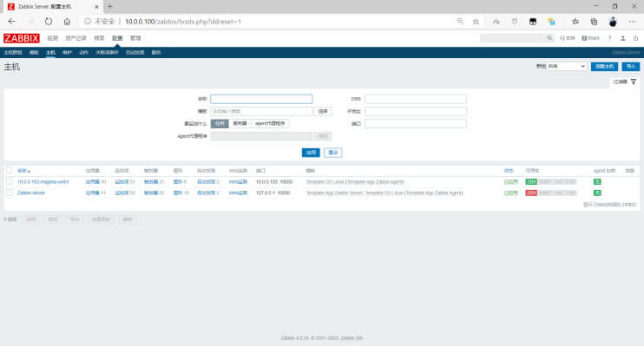644x346 pixels.
Task: Select the 'Server' monitored-by option
Action: click(x=240, y=123)
